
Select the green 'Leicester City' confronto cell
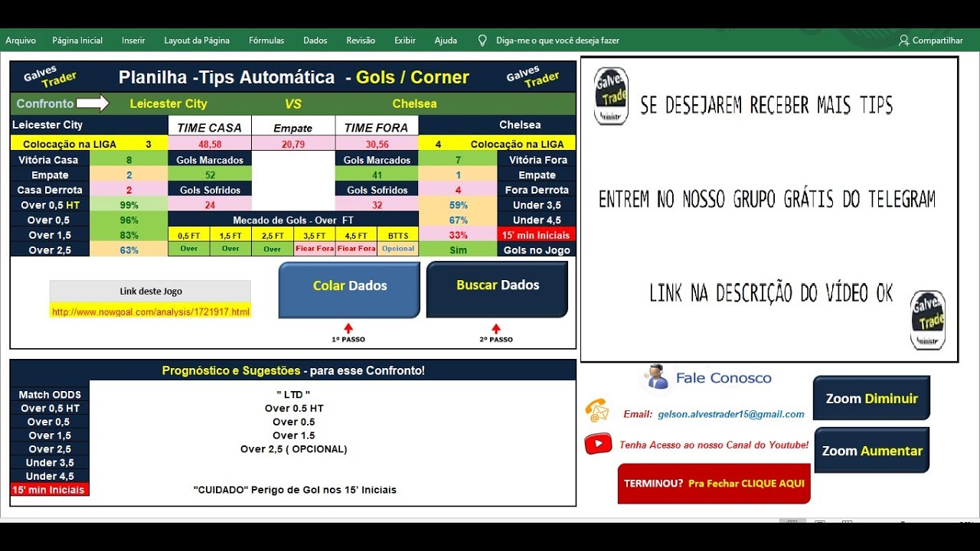tap(168, 104)
